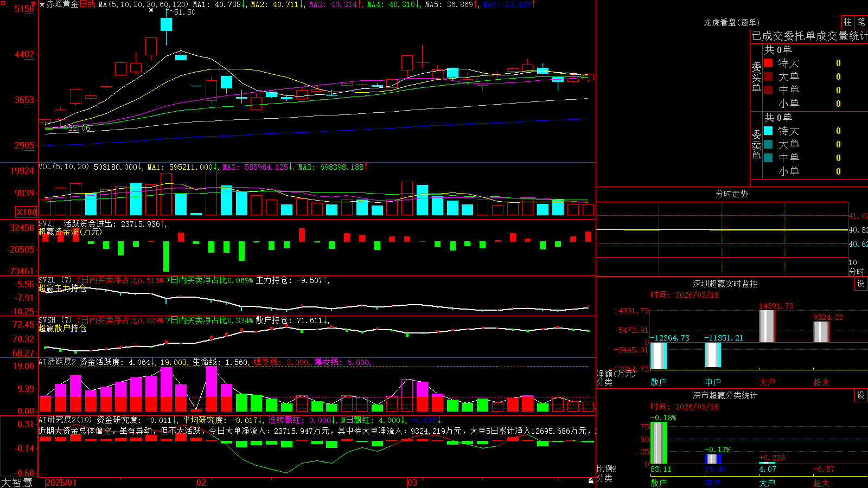Click the 32.06 low price marker
The image size is (868, 488).
79,129
